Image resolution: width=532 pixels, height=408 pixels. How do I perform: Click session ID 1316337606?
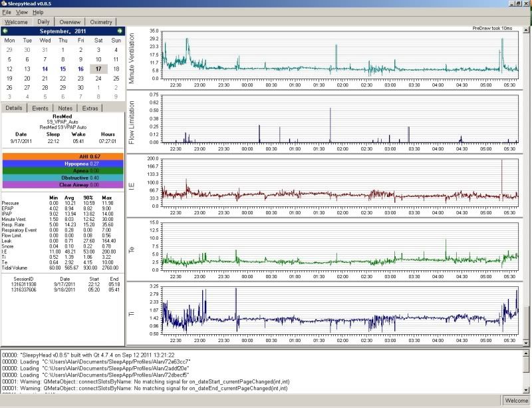point(24,290)
